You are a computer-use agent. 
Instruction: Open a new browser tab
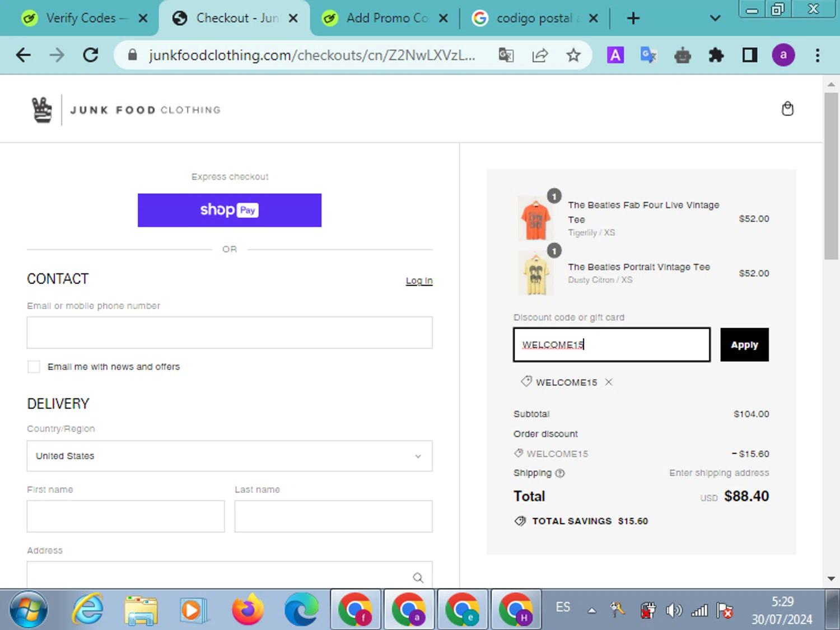(x=633, y=18)
